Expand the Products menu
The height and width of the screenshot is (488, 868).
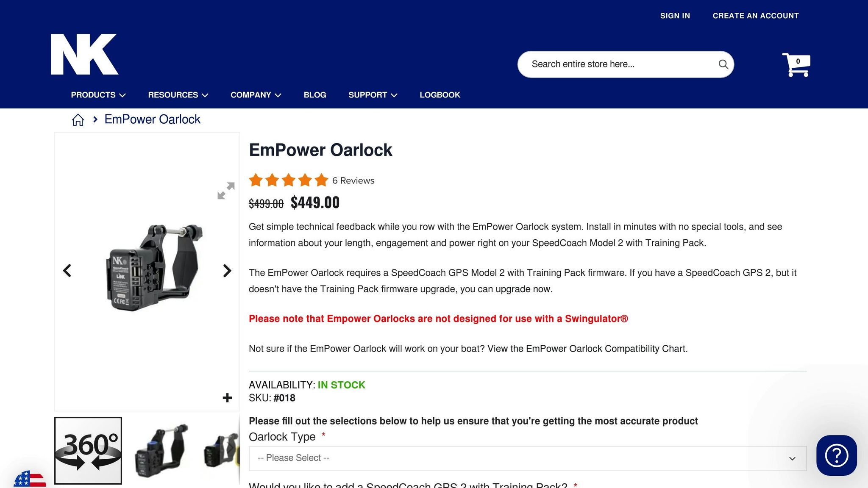pyautogui.click(x=98, y=95)
